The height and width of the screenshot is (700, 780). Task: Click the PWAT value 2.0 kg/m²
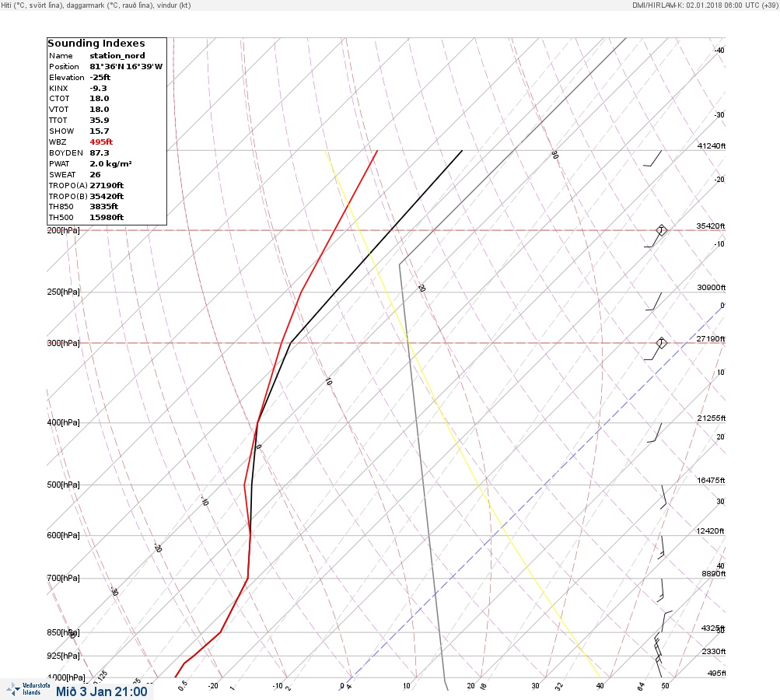pyautogui.click(x=110, y=163)
